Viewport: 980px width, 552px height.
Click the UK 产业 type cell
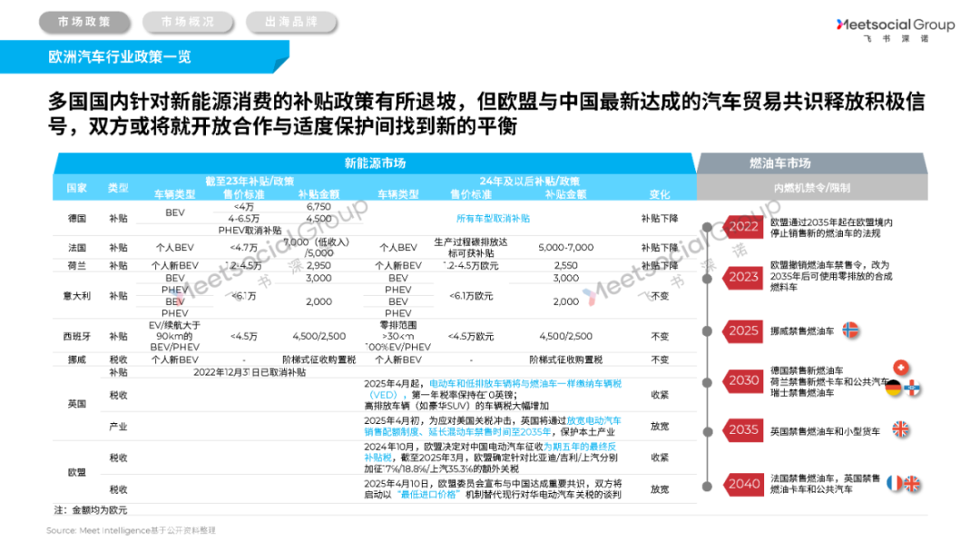[x=118, y=427]
